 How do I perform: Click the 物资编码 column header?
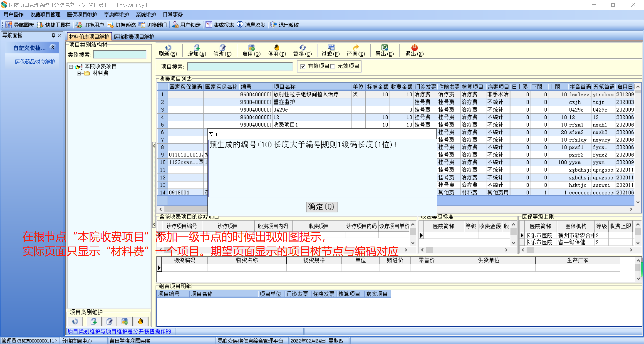(184, 260)
